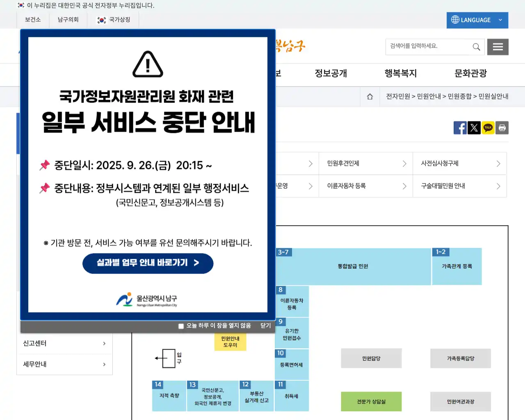
Task: Click '실과별 업무 안내 바로가기' button
Action: [148, 263]
